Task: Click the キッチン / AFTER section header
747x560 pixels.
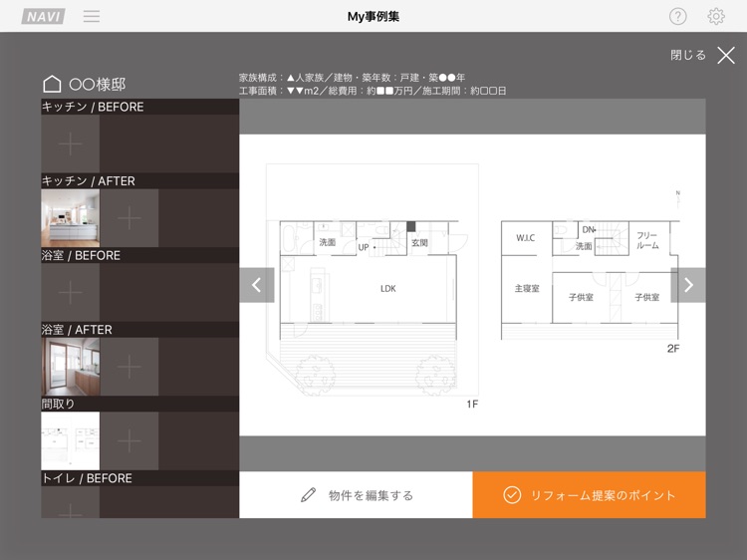Action: coord(140,181)
